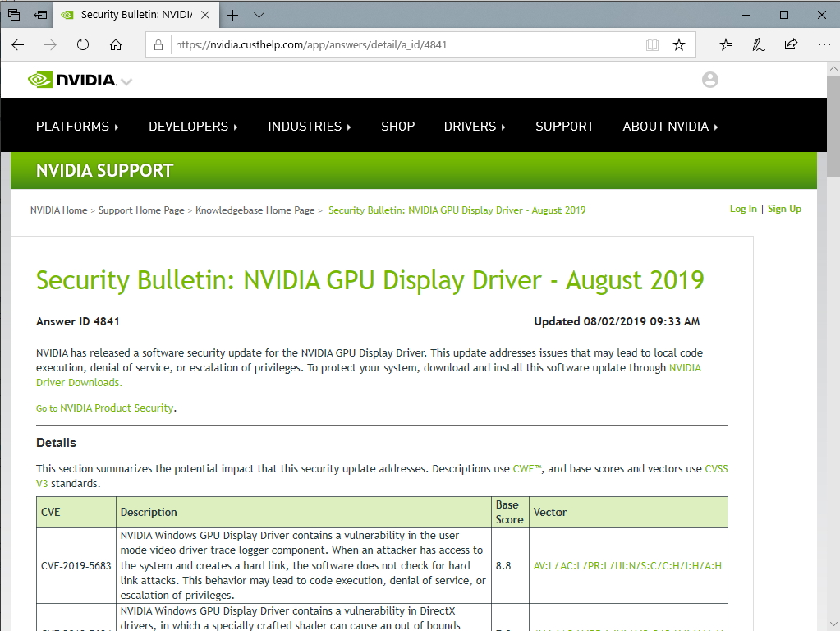Add page to favorites with star icon

click(x=679, y=45)
